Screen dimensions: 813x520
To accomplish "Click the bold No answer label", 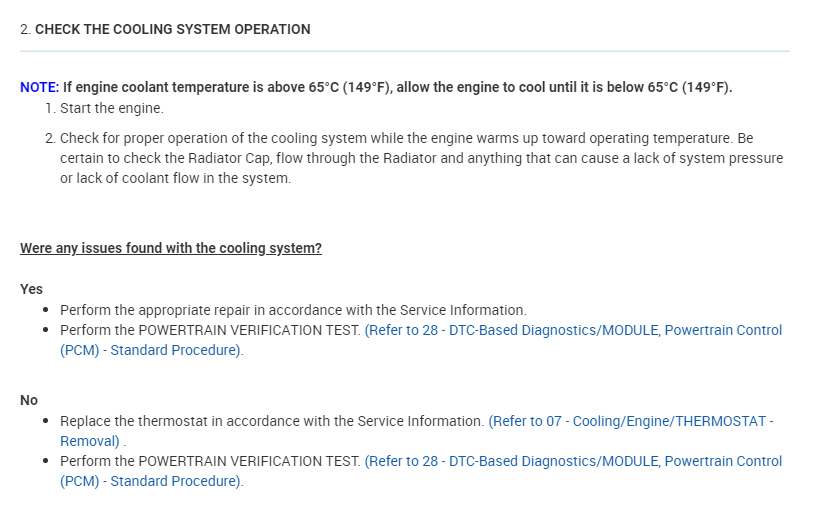I will point(29,400).
